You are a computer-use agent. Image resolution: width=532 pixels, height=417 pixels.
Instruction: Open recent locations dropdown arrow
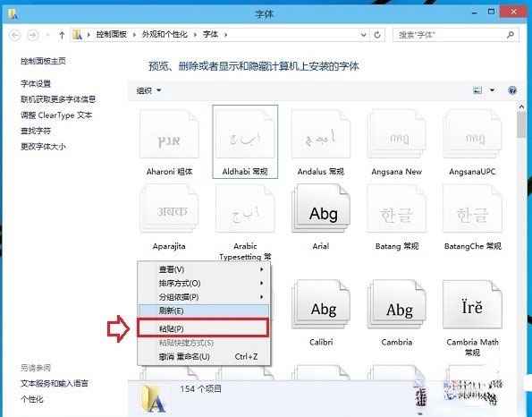point(47,35)
